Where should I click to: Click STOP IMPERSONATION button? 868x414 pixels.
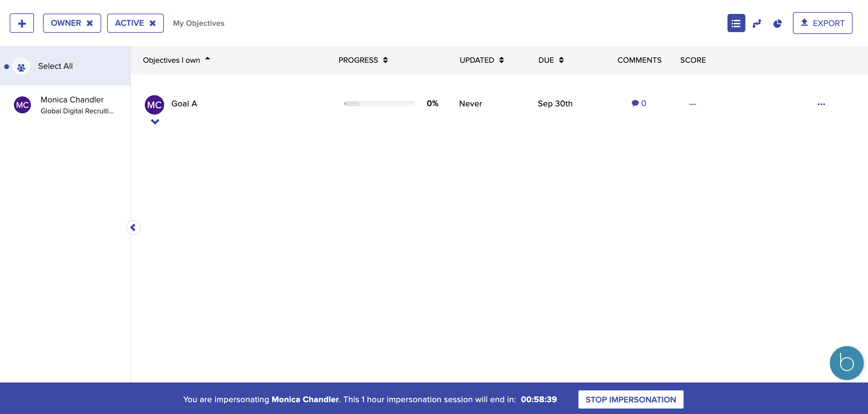coord(631,399)
